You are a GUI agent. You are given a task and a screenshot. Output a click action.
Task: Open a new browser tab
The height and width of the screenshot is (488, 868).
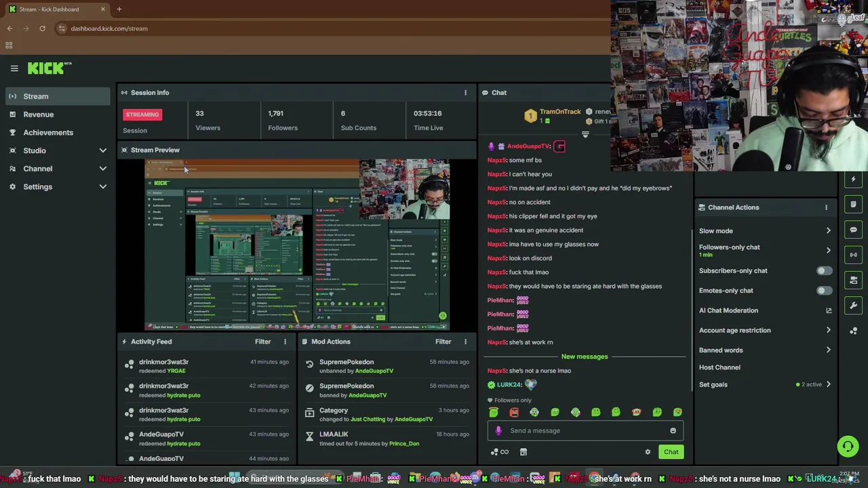pyautogui.click(x=119, y=9)
